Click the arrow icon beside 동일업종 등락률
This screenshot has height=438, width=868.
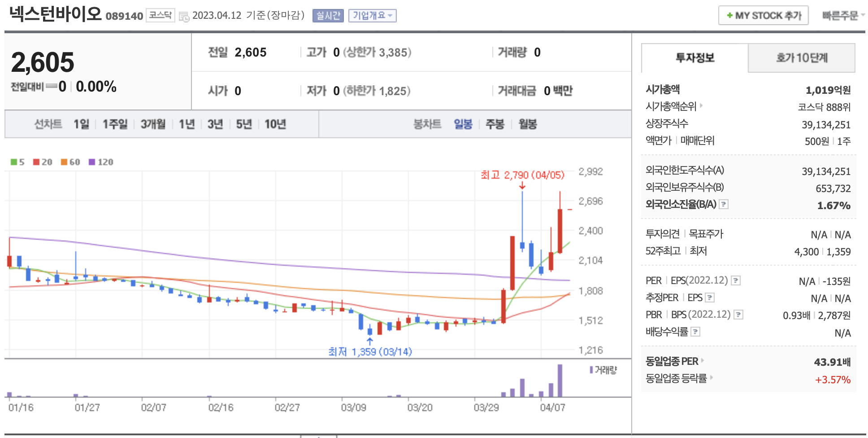[712, 378]
